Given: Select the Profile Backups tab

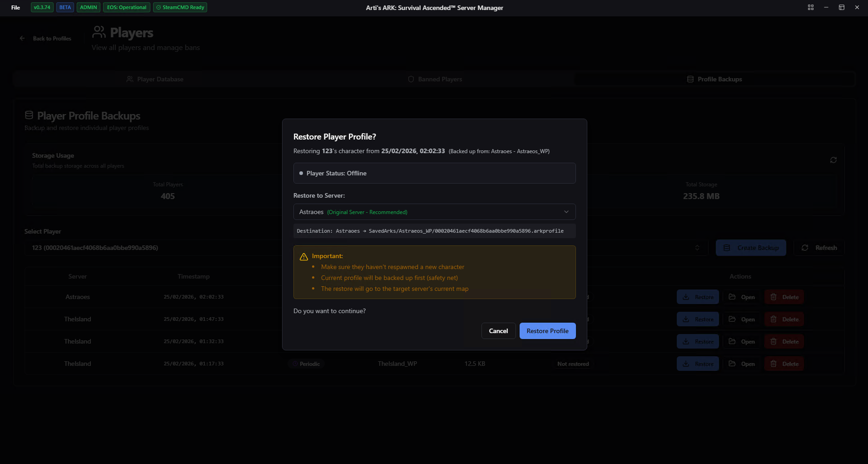Looking at the screenshot, I should click(x=714, y=79).
